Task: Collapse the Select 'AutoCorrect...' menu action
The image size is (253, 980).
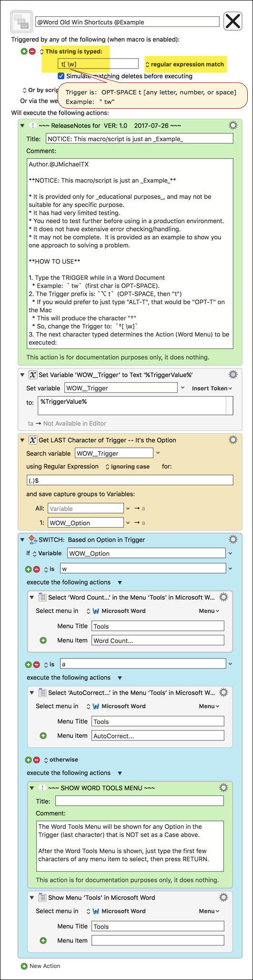Action: [31, 693]
